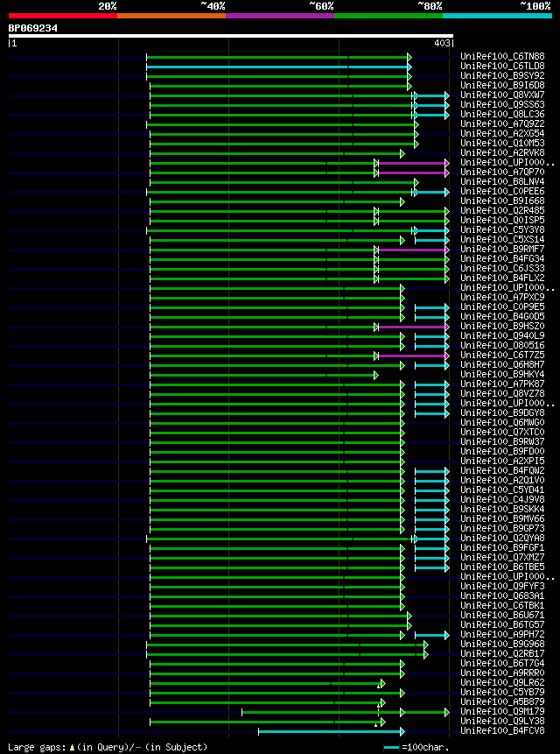The image size is (560, 754).
Task: Click the UniRef100_B9I668 label
Action: click(x=502, y=201)
